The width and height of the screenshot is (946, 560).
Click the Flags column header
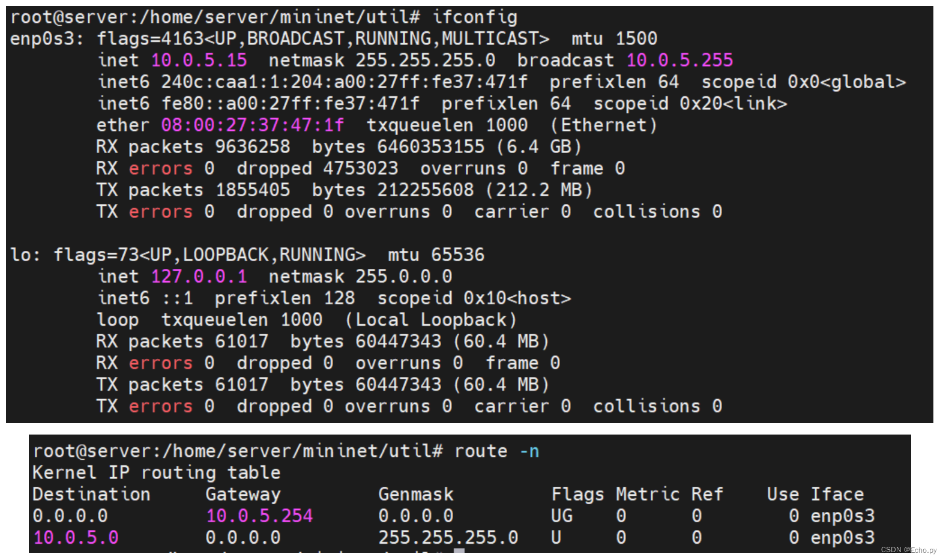pyautogui.click(x=577, y=495)
